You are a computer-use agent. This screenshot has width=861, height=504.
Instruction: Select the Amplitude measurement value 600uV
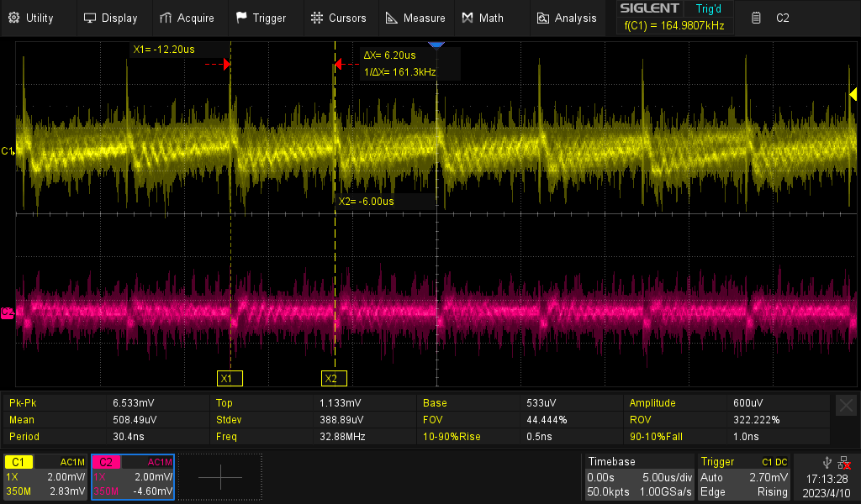[747, 403]
